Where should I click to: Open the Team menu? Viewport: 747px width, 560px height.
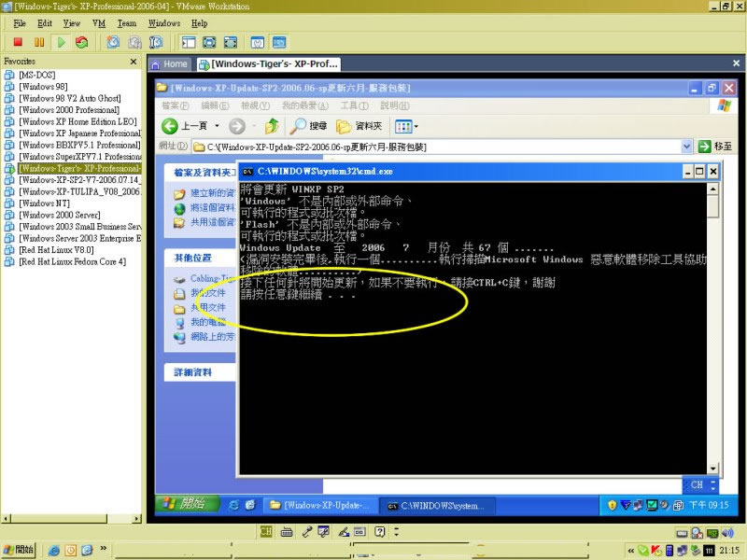tap(127, 23)
